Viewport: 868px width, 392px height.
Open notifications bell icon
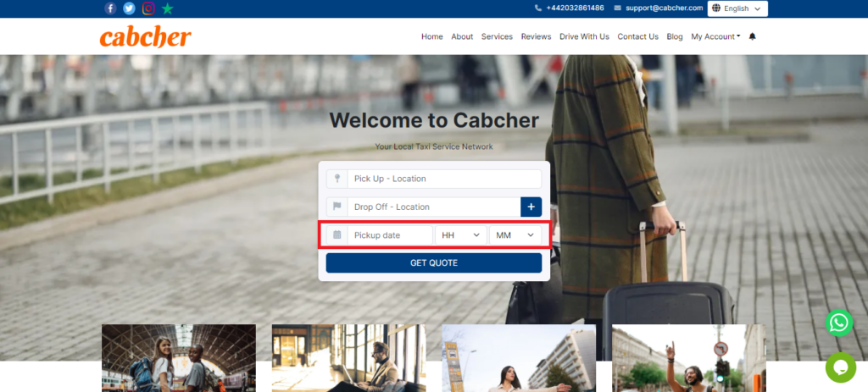[x=752, y=36]
